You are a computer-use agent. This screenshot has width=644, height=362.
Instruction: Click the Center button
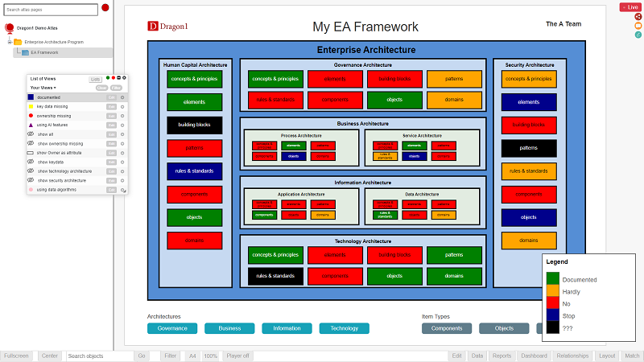[50, 356]
